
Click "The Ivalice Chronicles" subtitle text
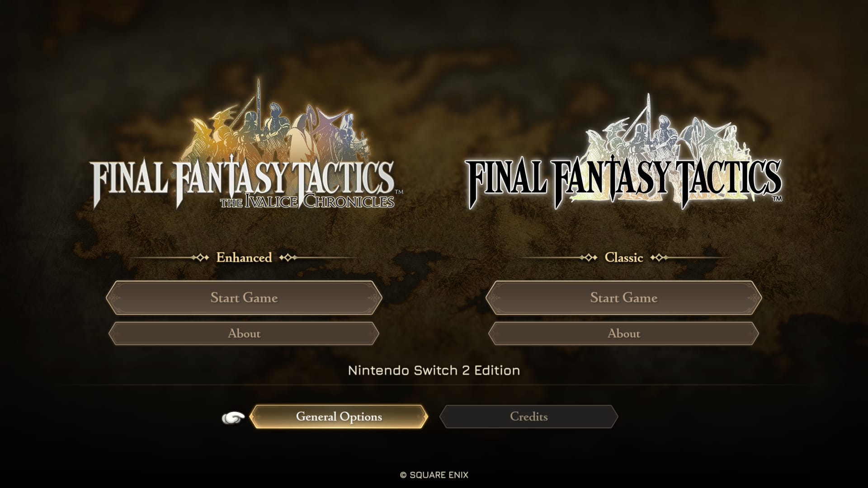[x=307, y=201]
